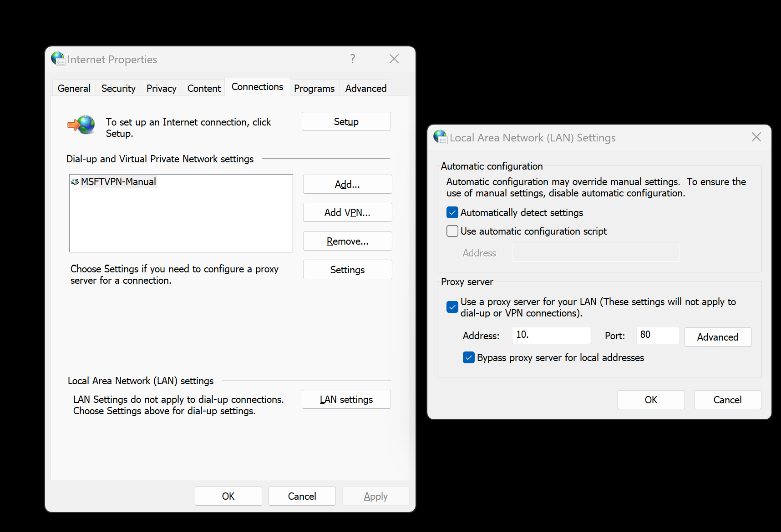781x532 pixels.
Task: Click the LAN Settings window title icon
Action: click(441, 137)
